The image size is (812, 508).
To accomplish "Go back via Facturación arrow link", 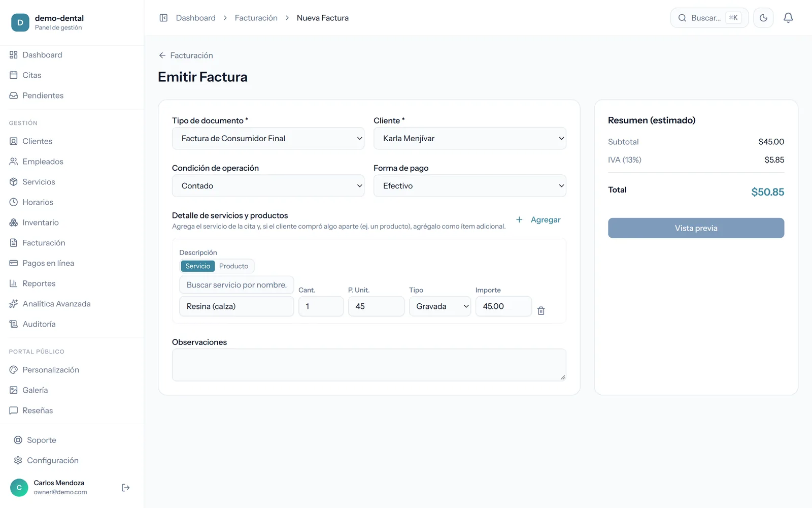I will point(186,55).
